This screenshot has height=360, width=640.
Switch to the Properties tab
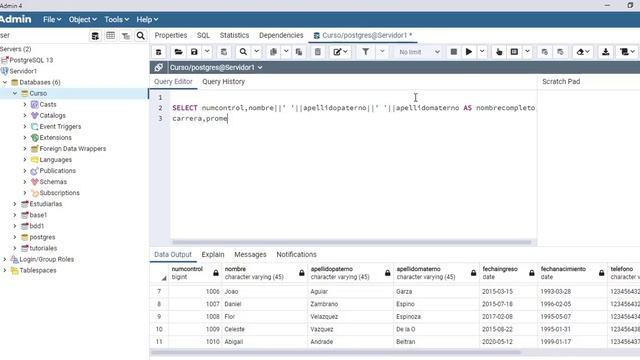pos(171,36)
